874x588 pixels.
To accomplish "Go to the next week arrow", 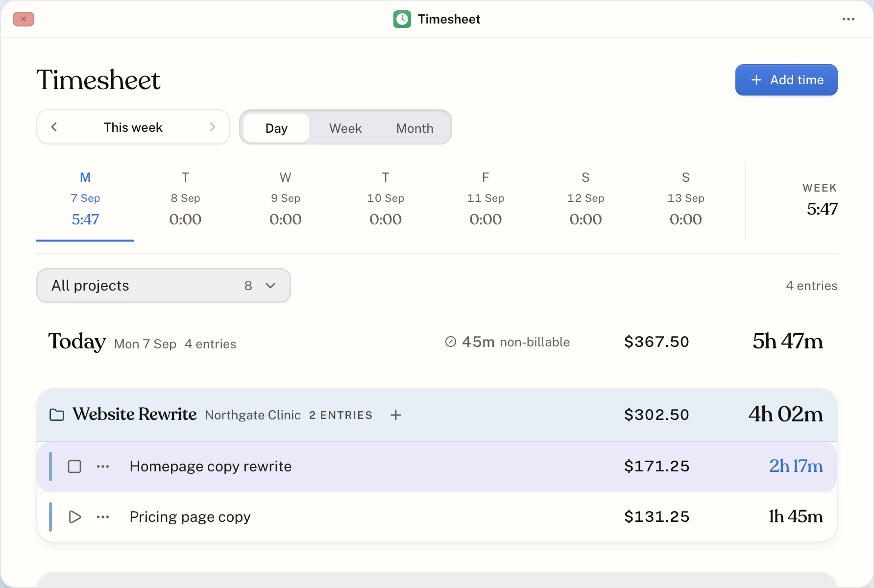I will [212, 127].
